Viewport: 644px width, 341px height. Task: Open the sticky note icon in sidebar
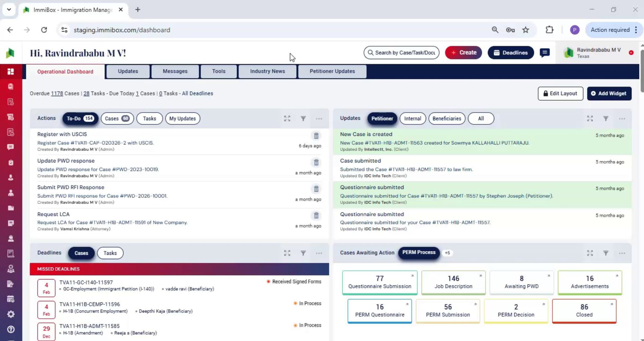[x=11, y=223]
